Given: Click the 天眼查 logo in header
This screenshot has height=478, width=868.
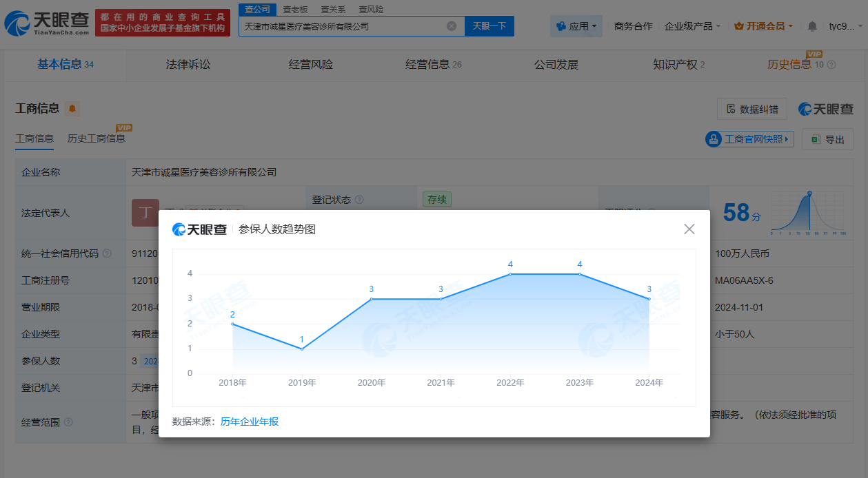Looking at the screenshot, I should coord(47,25).
